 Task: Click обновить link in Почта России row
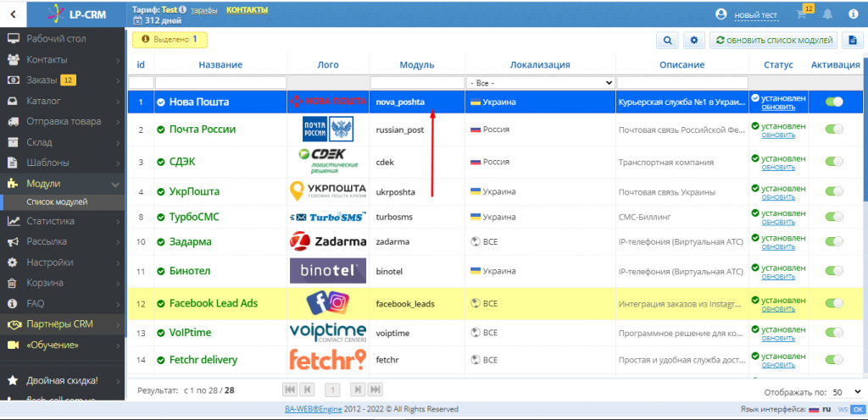[778, 135]
